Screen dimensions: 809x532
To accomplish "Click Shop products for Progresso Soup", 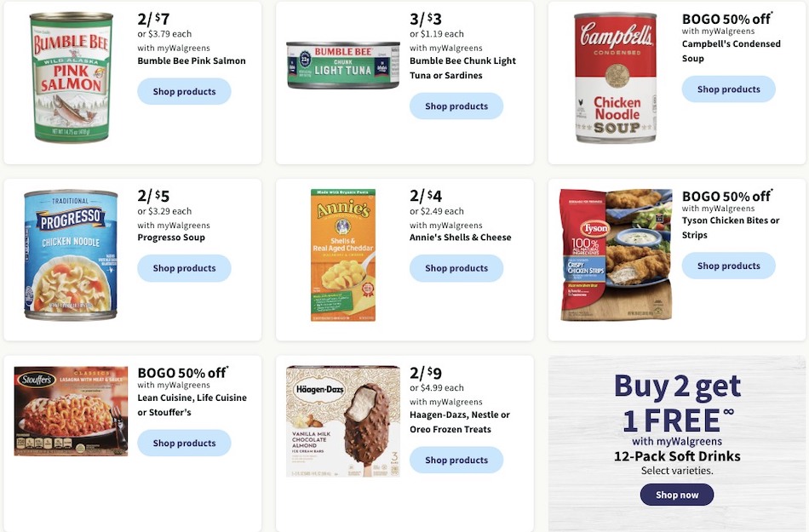I will (184, 266).
